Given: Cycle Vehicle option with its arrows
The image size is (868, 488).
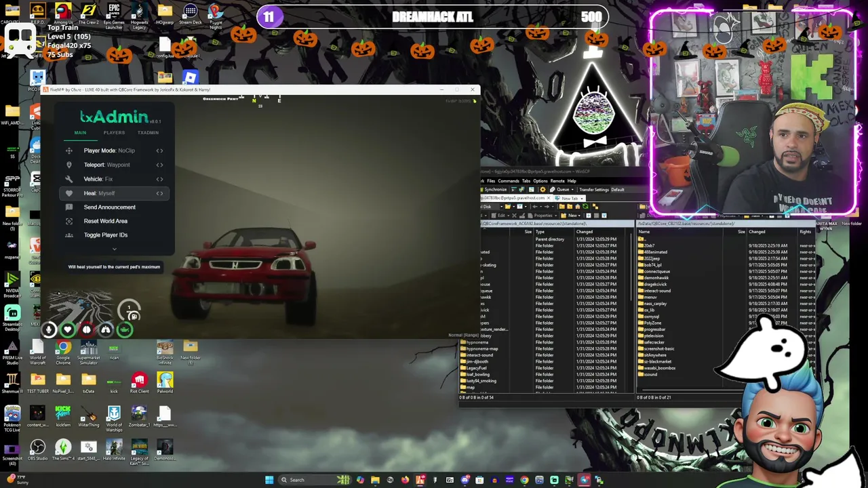Looking at the screenshot, I should tap(159, 179).
